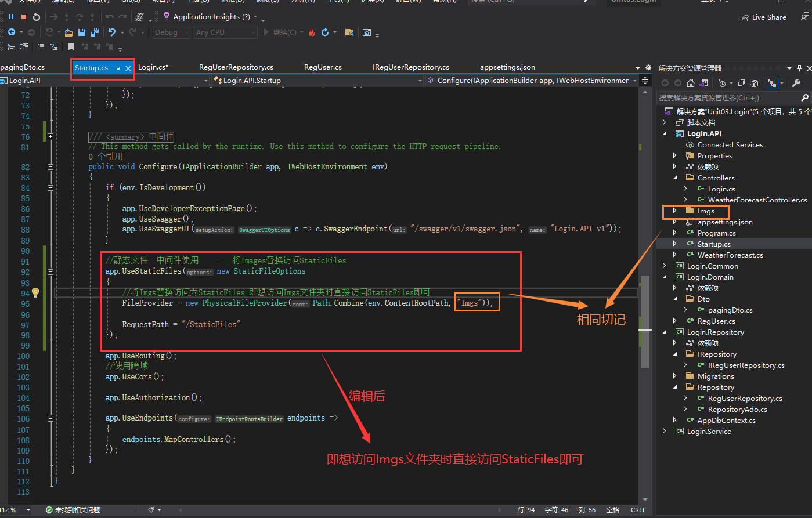Open the editor tab settings gear
Image resolution: width=812 pixels, height=518 pixels.
[648, 68]
